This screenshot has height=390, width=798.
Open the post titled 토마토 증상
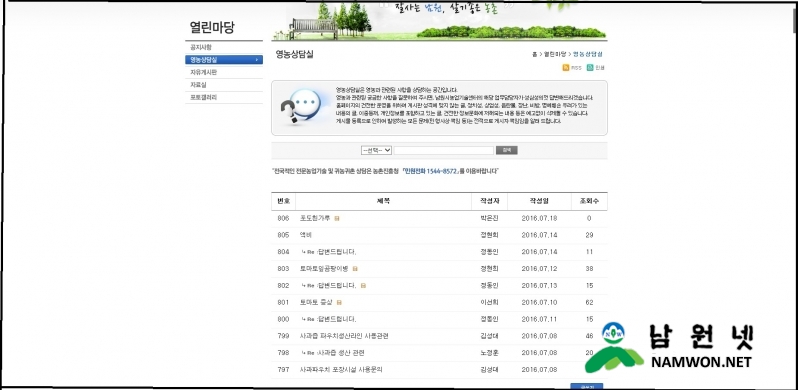pos(316,302)
